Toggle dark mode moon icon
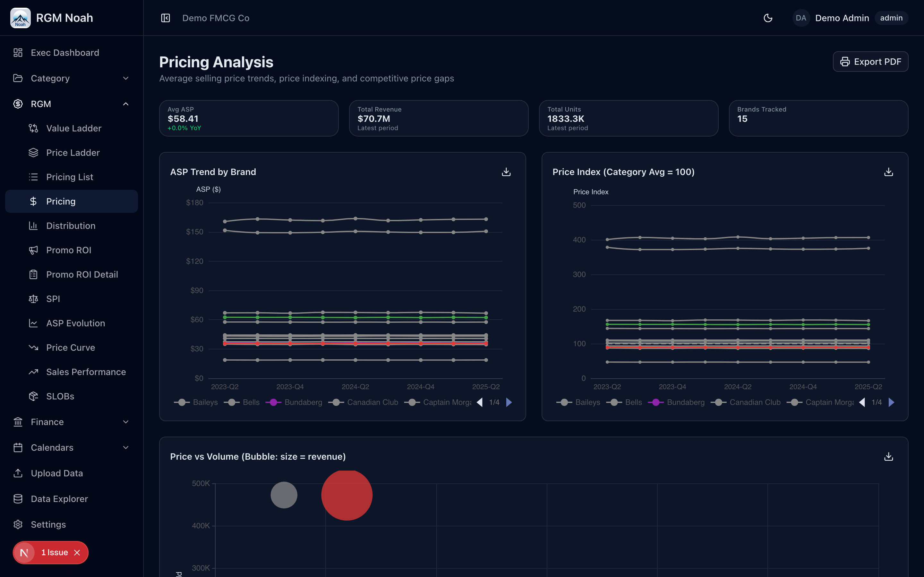This screenshot has width=924, height=577. click(768, 18)
